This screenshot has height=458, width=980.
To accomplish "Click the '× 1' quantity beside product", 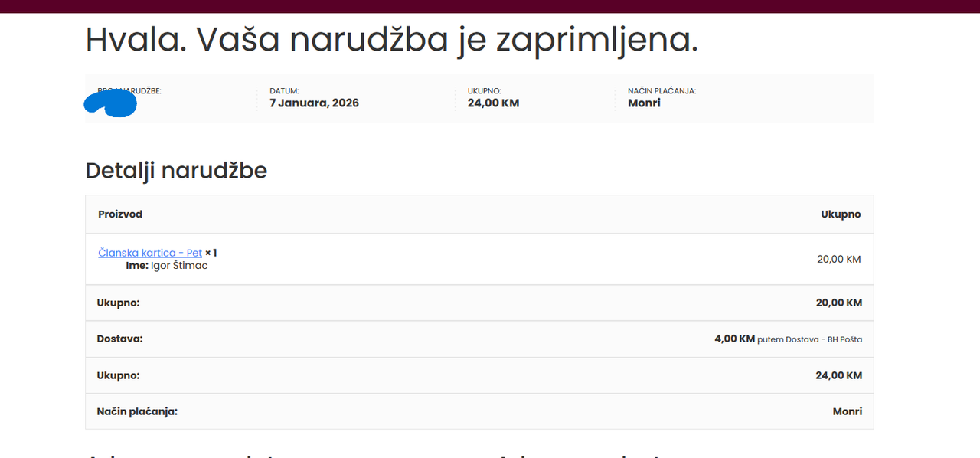I will (x=211, y=253).
